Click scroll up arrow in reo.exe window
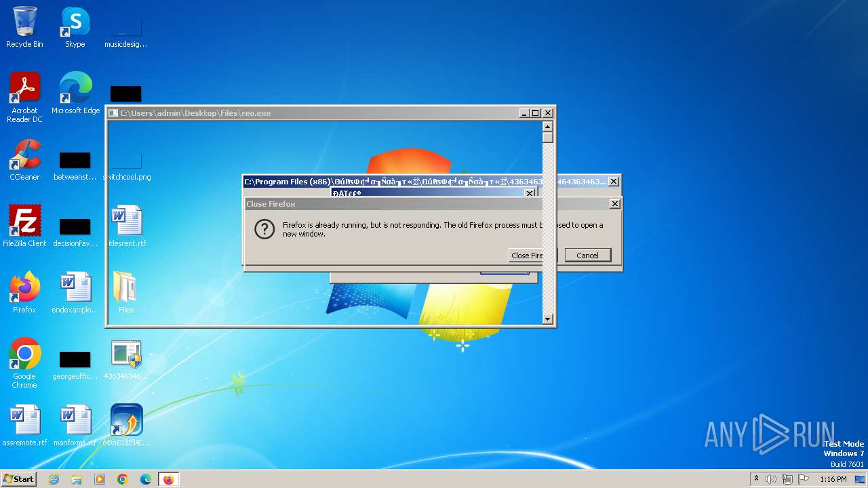868x488 pixels. click(548, 127)
